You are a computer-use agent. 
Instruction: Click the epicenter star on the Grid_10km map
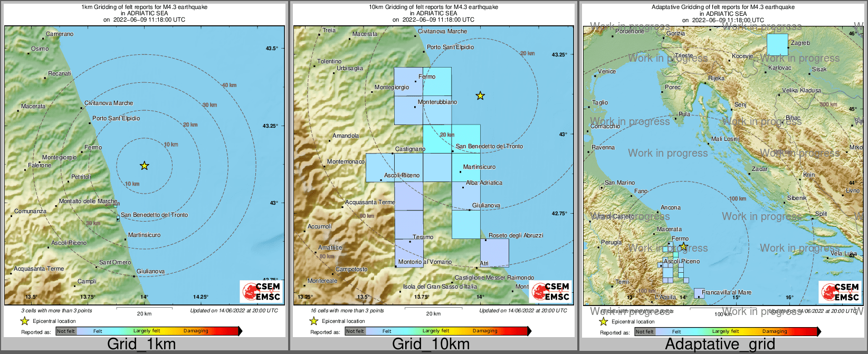click(x=480, y=95)
